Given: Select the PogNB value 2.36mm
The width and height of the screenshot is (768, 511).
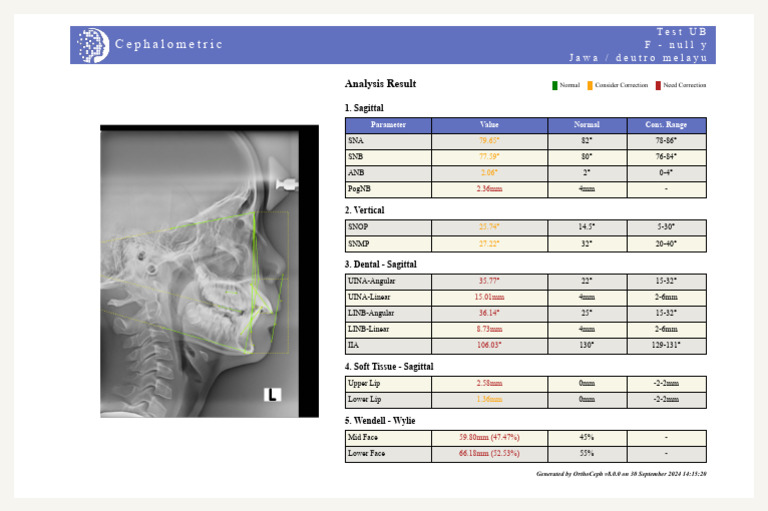Looking at the screenshot, I should pyautogui.click(x=489, y=189).
